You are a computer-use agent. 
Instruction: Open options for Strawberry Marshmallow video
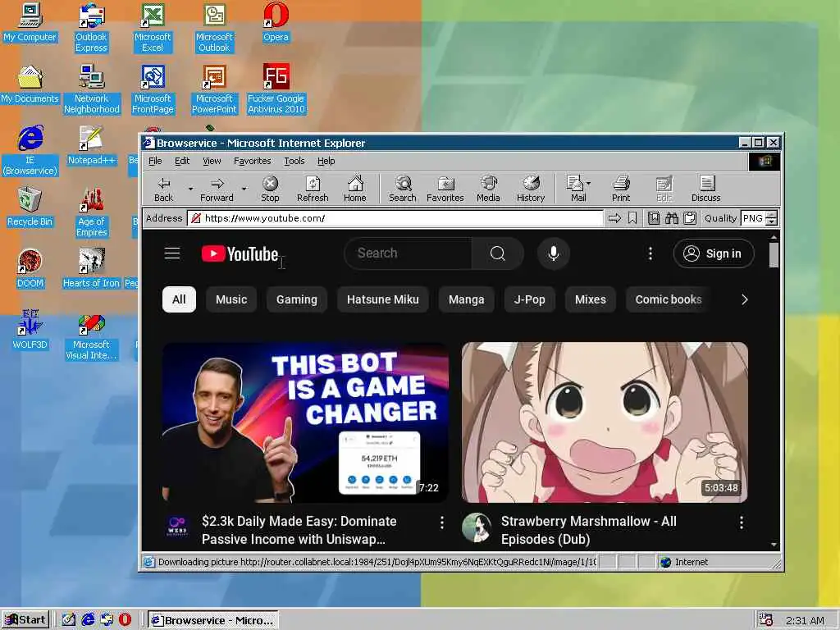742,523
